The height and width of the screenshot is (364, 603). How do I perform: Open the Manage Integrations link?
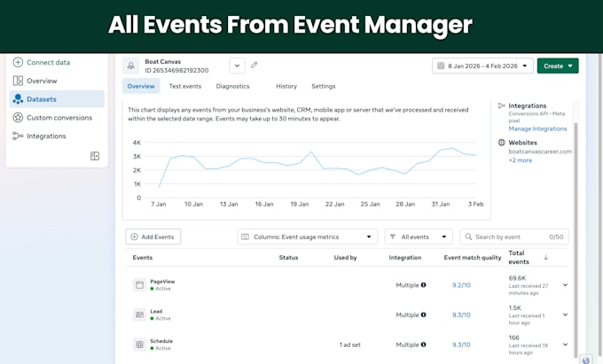click(537, 128)
